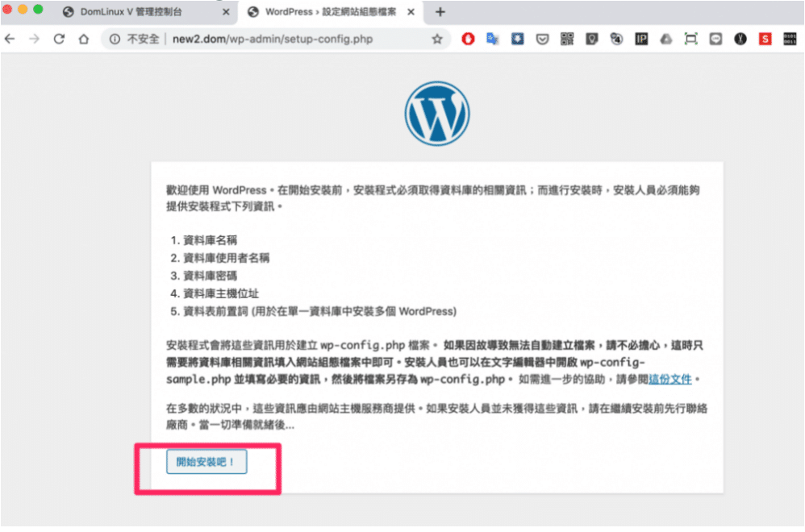Open the binary digits extension icon
The image size is (805, 532).
(x=790, y=39)
